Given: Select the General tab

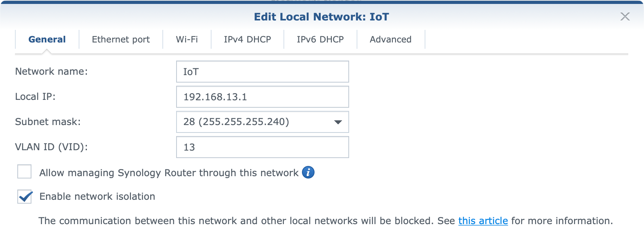Looking at the screenshot, I should click(x=47, y=39).
